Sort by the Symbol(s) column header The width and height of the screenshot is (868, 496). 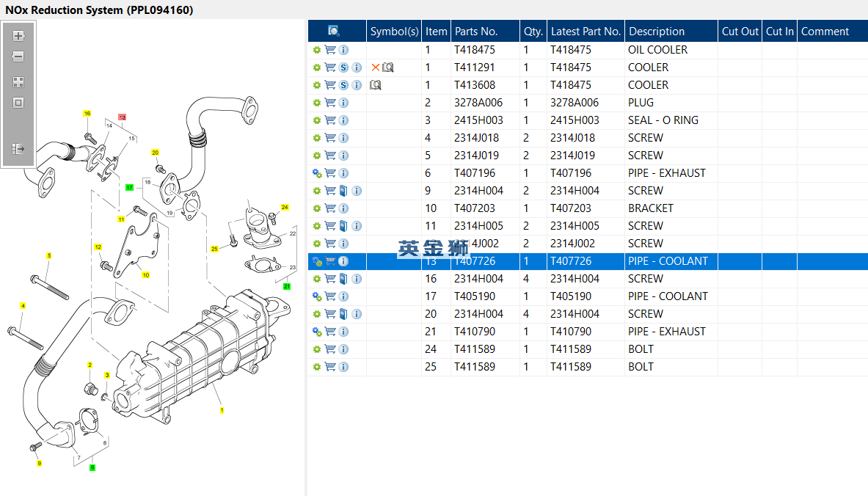(x=394, y=31)
